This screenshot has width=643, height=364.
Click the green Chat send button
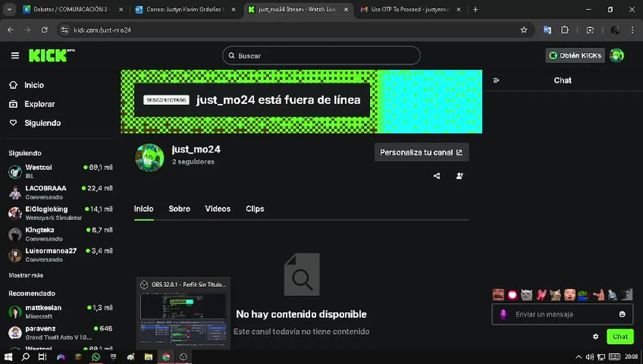click(x=620, y=337)
